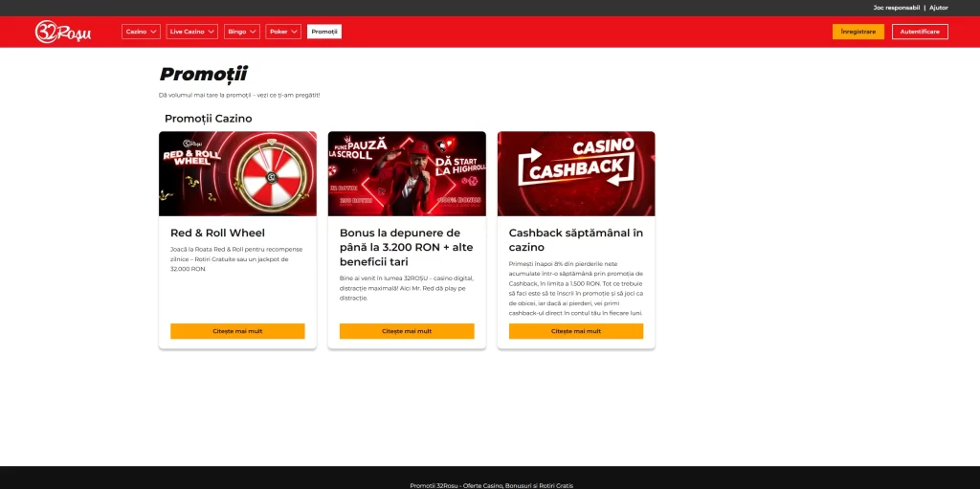Open the Red & Roll Wheel banner image
The width and height of the screenshot is (980, 489).
[x=237, y=174]
